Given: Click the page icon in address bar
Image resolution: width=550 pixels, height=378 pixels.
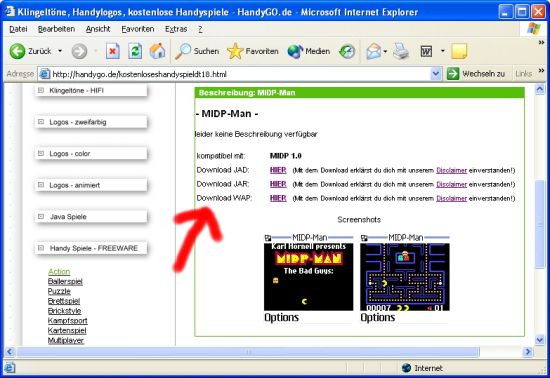Looking at the screenshot, I should pos(45,74).
